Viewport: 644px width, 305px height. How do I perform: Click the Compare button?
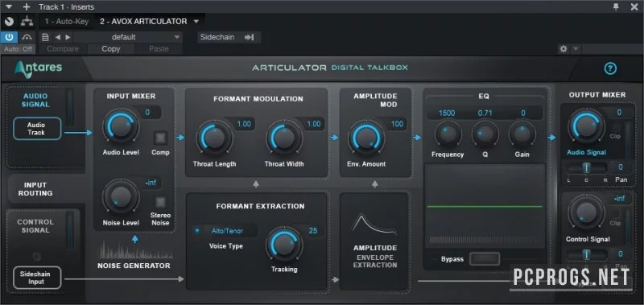(x=63, y=49)
